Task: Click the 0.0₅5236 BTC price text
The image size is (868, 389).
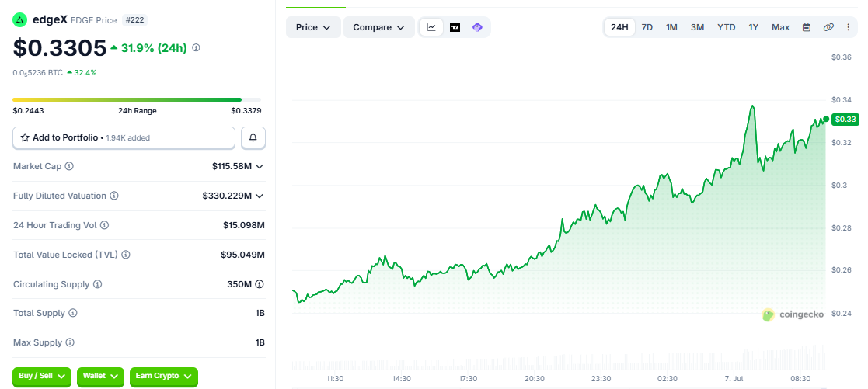Action: click(x=37, y=72)
